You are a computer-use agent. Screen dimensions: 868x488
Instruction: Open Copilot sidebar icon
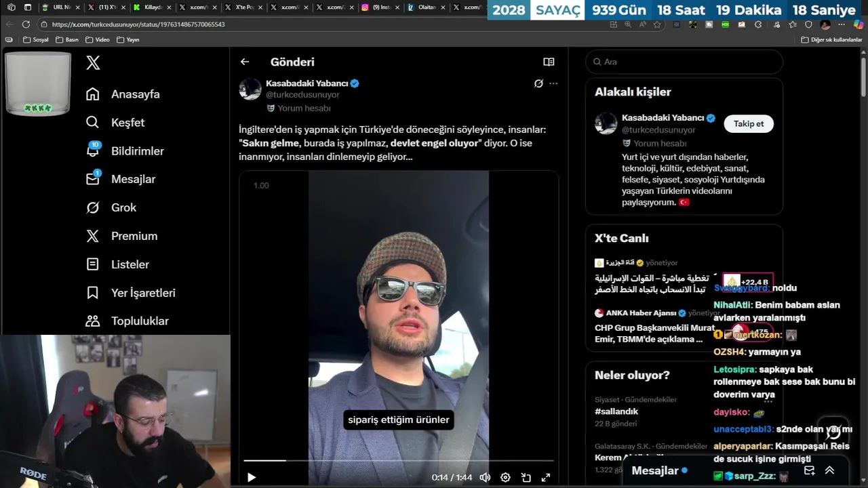[858, 24]
